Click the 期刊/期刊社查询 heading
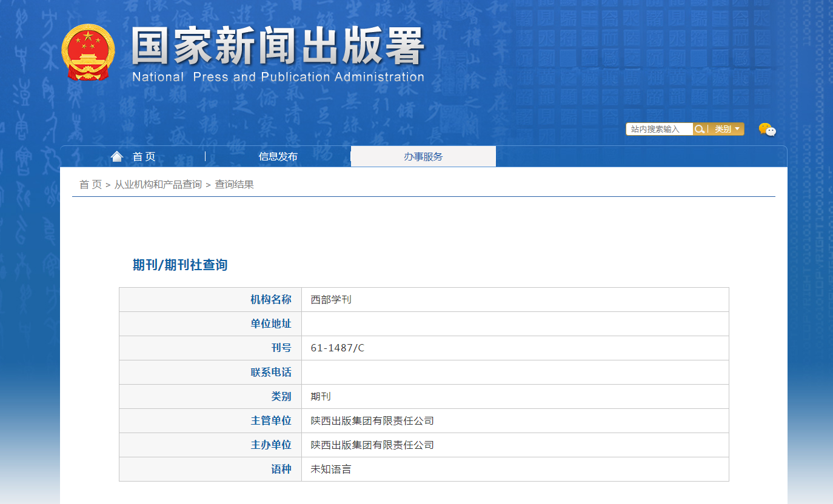Screen dimensions: 833x504 tap(180, 265)
